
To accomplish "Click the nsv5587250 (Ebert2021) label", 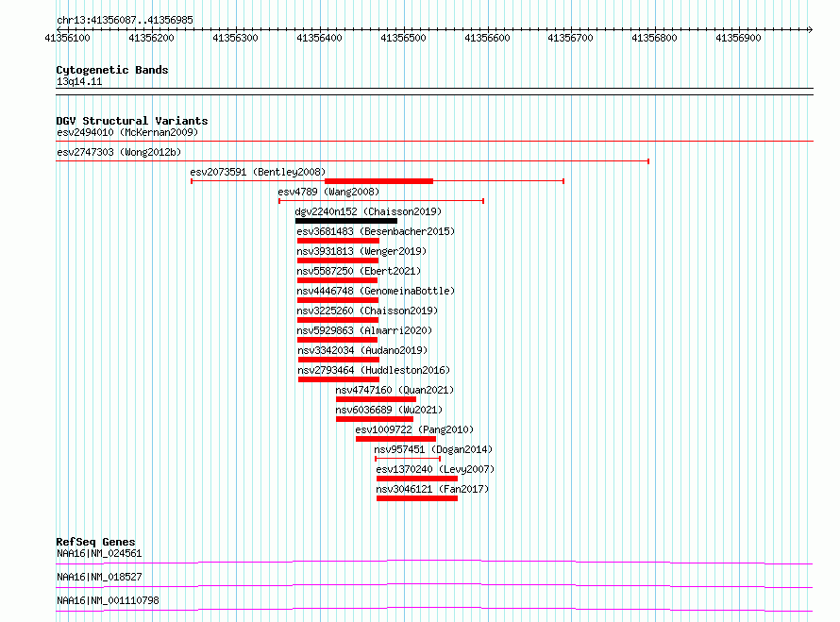I will tap(359, 271).
